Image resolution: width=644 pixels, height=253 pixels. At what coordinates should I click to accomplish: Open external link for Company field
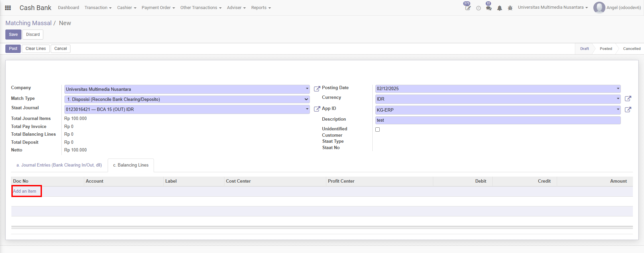point(317,89)
